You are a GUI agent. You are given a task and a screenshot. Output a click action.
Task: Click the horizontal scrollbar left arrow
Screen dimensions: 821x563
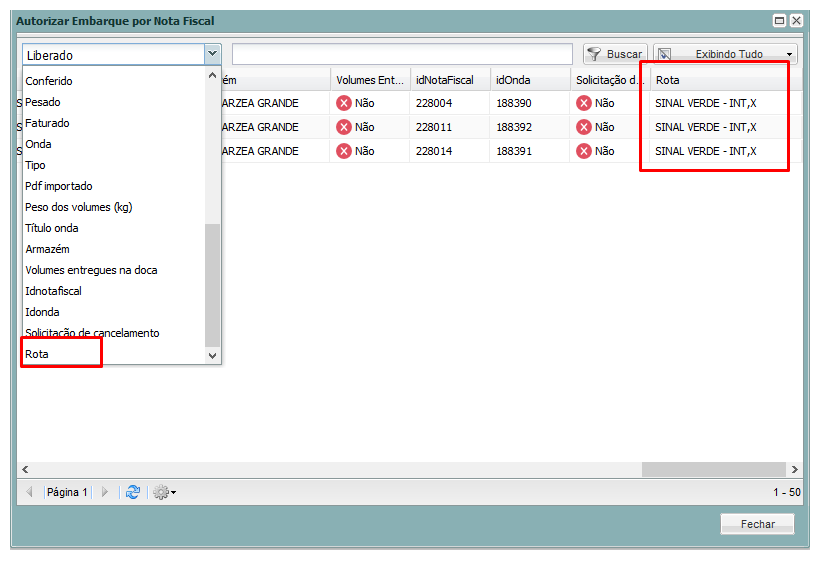tap(25, 469)
